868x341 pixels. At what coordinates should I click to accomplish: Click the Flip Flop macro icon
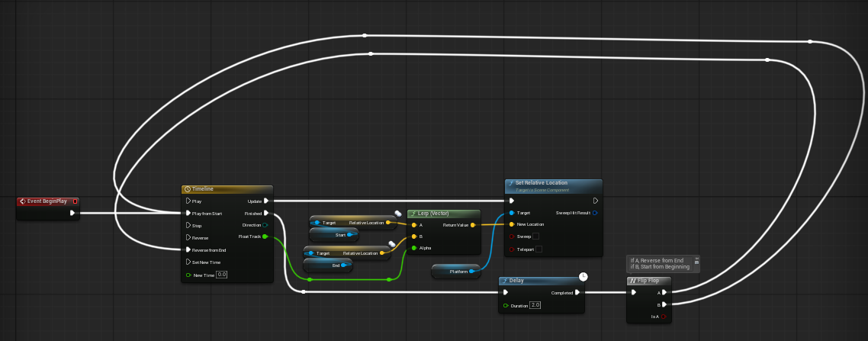click(x=633, y=281)
